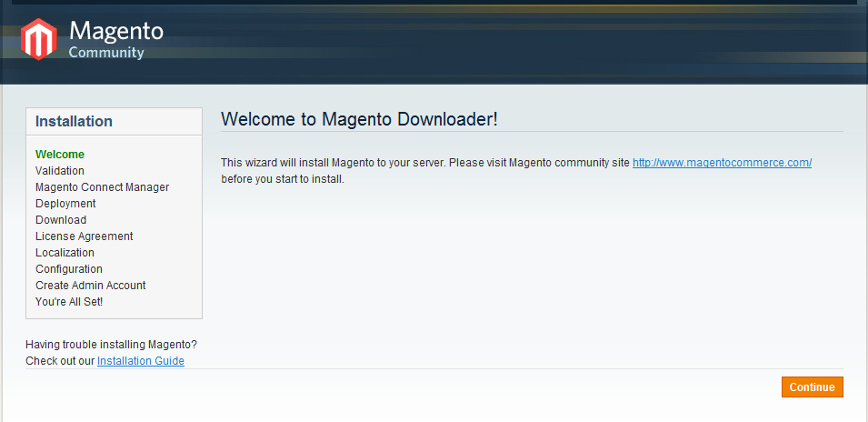Select the Welcome installation step
The image size is (868, 422).
click(60, 155)
